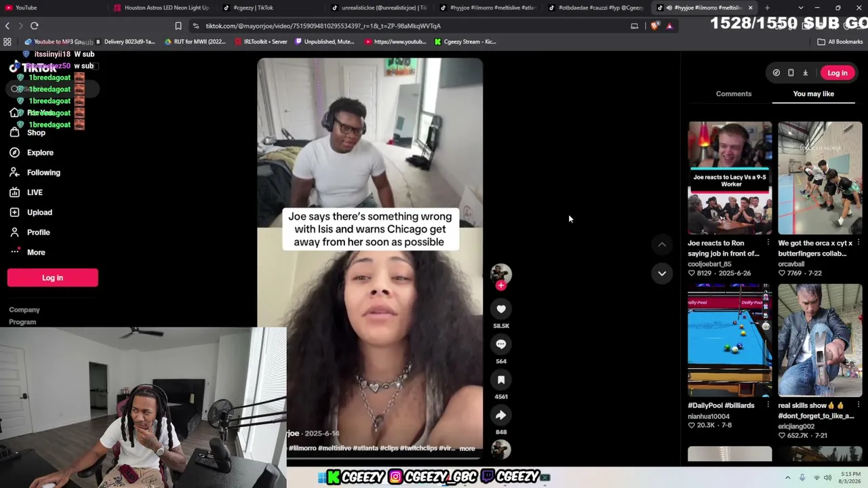
Task: Click the download app icon beside Log in
Action: click(x=806, y=73)
